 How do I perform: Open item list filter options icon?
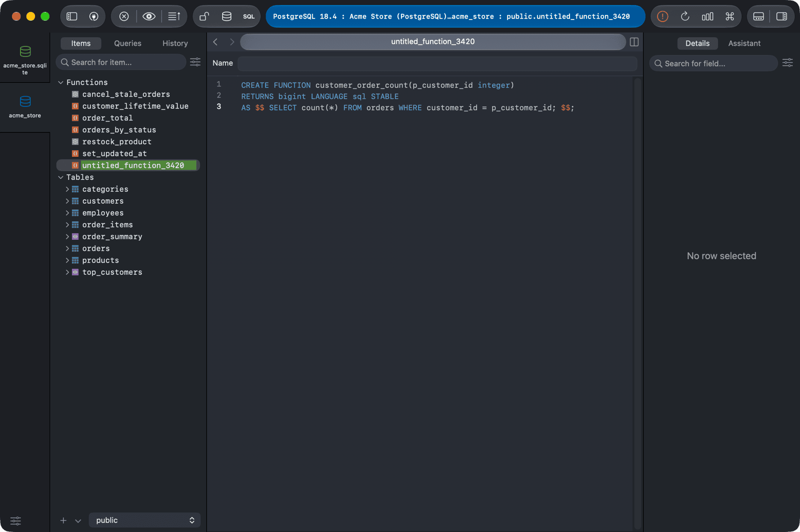pyautogui.click(x=195, y=62)
